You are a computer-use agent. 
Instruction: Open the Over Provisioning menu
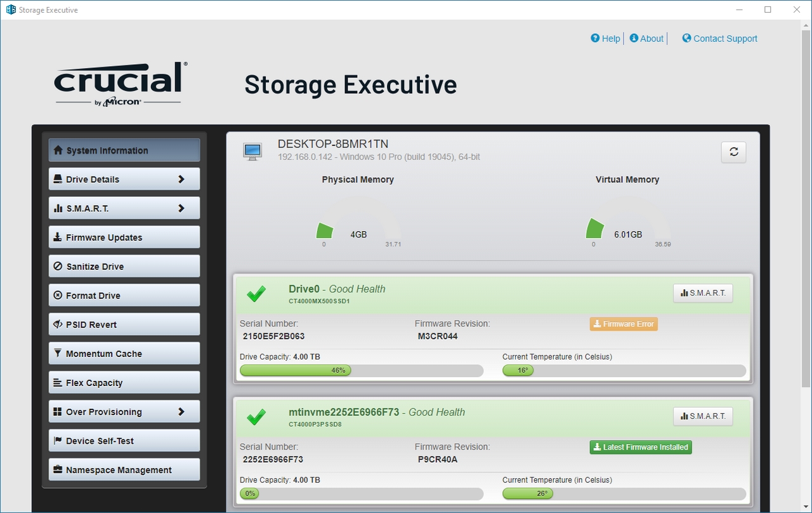(x=124, y=411)
